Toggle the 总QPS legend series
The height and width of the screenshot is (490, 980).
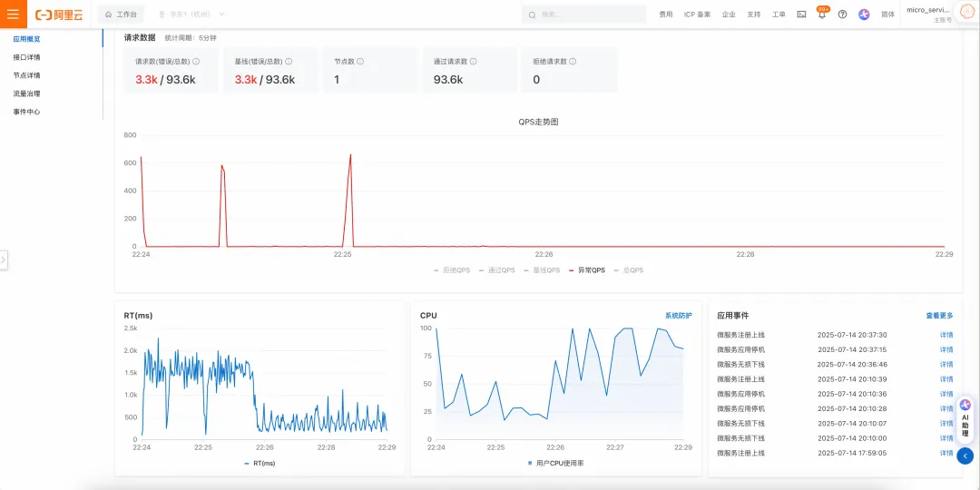click(629, 270)
